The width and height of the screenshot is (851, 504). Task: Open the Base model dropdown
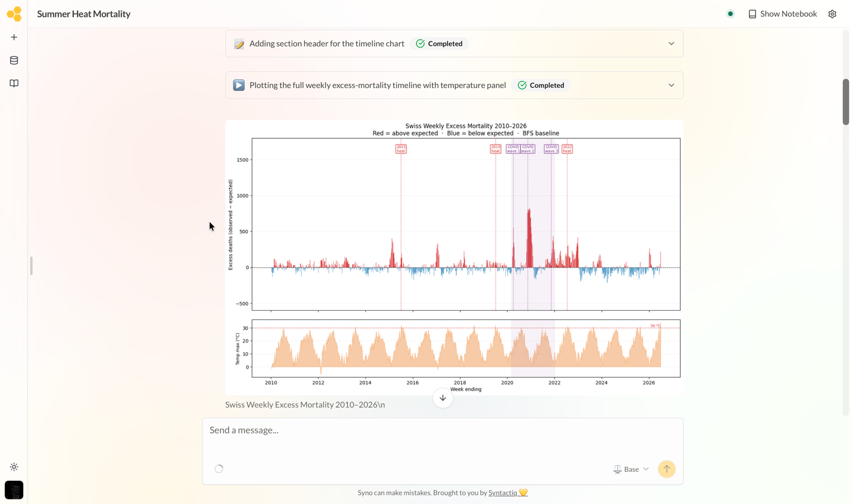[632, 469]
